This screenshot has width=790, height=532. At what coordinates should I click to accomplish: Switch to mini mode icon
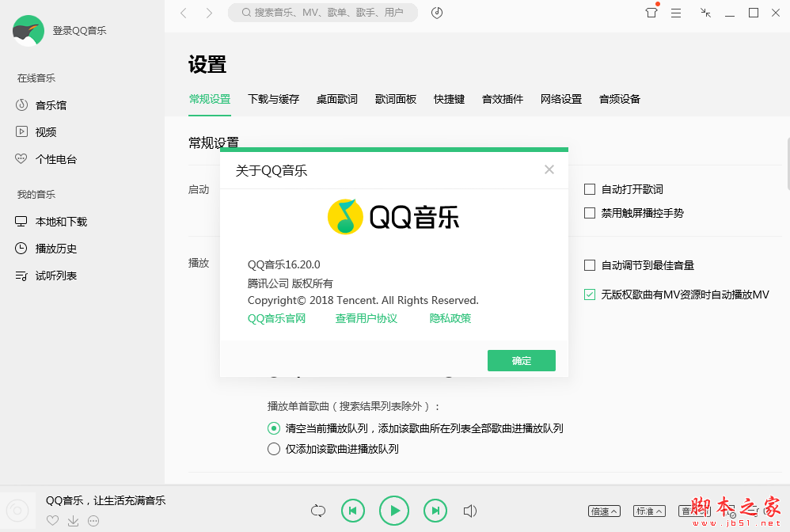pos(705,13)
